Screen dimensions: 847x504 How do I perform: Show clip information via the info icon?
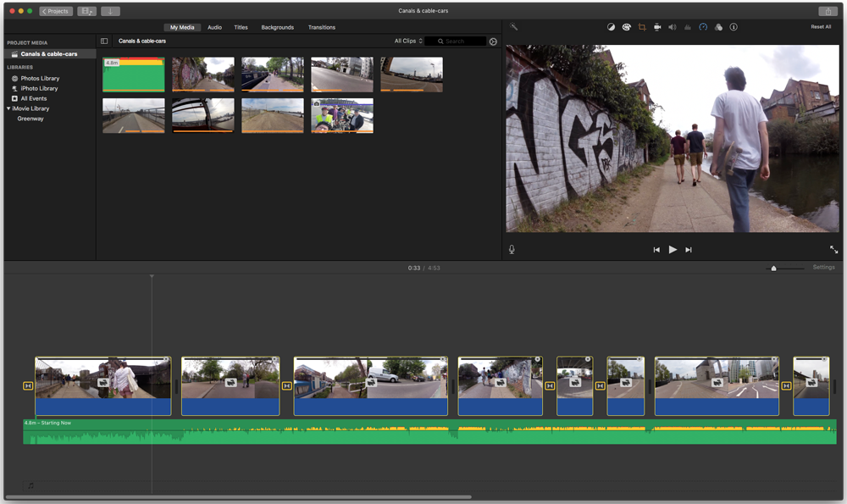pos(734,27)
